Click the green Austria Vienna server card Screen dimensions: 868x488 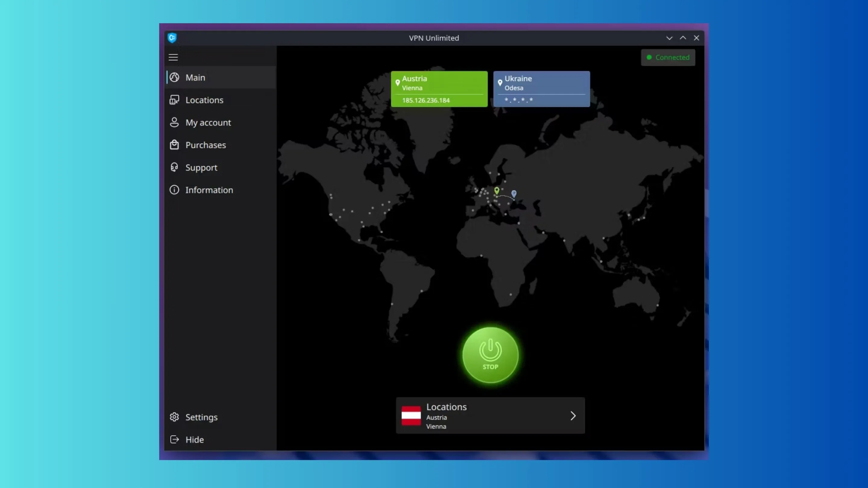[x=439, y=89]
